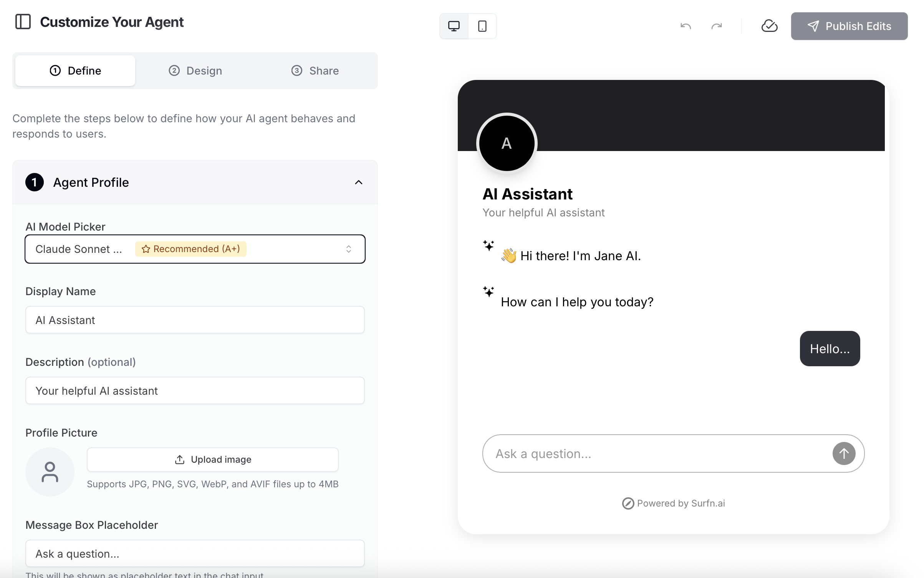This screenshot has width=924, height=578.
Task: Open the AI Model Picker dropdown
Action: (x=195, y=249)
